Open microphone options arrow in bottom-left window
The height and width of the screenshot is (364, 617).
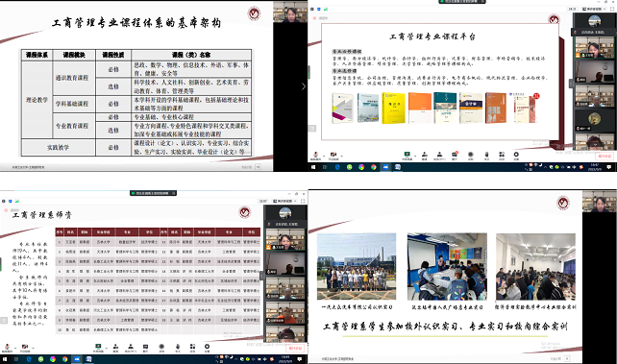[x=15, y=348]
